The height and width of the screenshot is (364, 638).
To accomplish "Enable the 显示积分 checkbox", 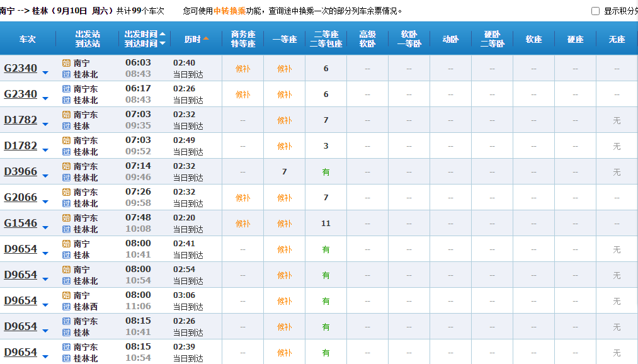I will coord(595,11).
